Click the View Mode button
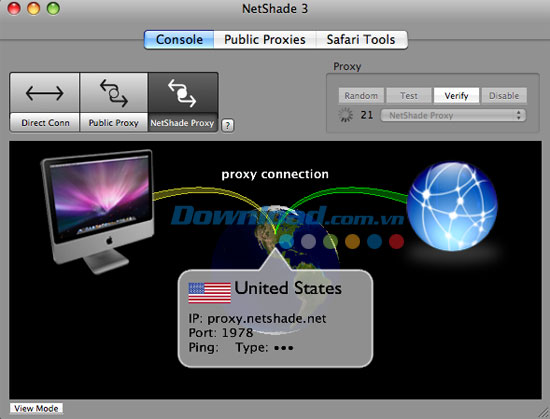 click(x=36, y=408)
